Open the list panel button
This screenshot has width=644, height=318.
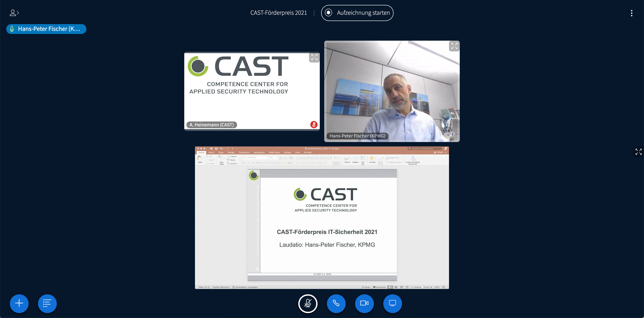[x=47, y=303]
